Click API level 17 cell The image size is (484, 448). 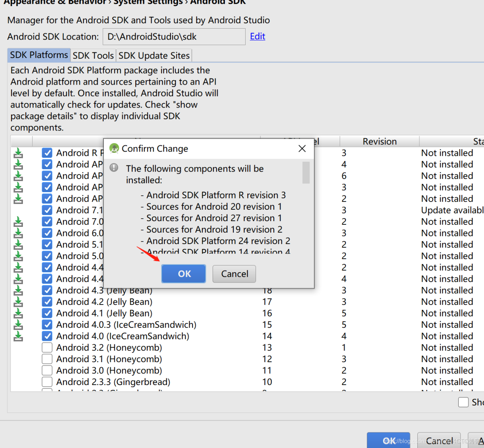click(x=267, y=302)
